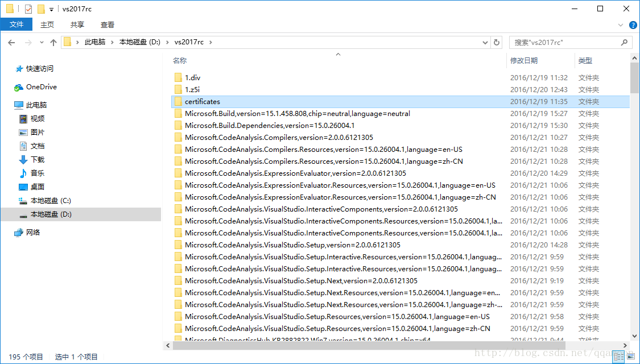Select 本地磁盘 (D:) in navigation pane

pos(51,214)
